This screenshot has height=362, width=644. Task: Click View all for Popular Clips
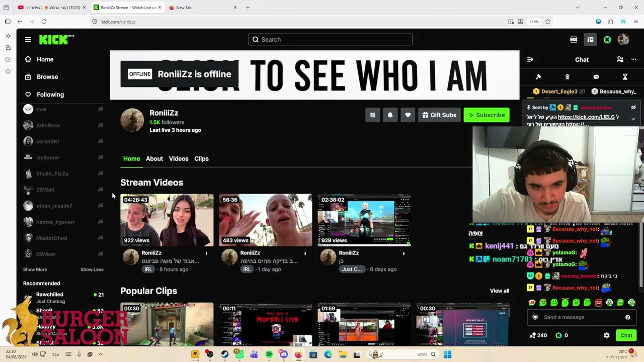point(500,291)
